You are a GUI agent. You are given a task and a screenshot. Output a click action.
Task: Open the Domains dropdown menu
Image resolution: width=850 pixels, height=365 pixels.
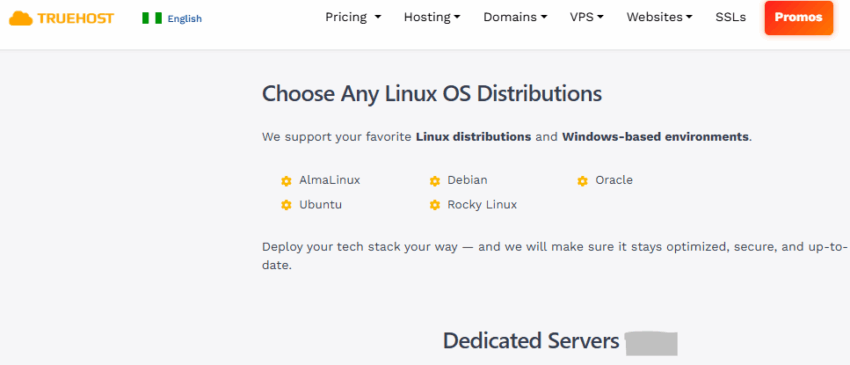[x=515, y=17]
